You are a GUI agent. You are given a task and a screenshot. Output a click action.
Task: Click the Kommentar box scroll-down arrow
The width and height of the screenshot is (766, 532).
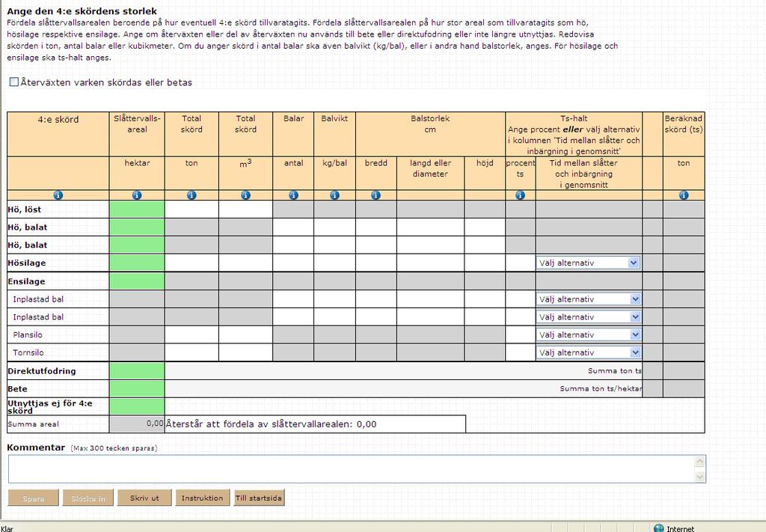click(x=700, y=477)
